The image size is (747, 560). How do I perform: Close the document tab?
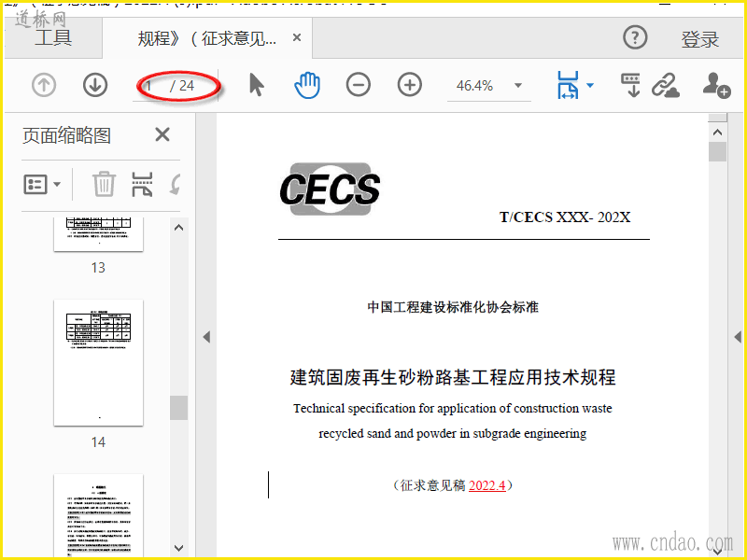297,37
